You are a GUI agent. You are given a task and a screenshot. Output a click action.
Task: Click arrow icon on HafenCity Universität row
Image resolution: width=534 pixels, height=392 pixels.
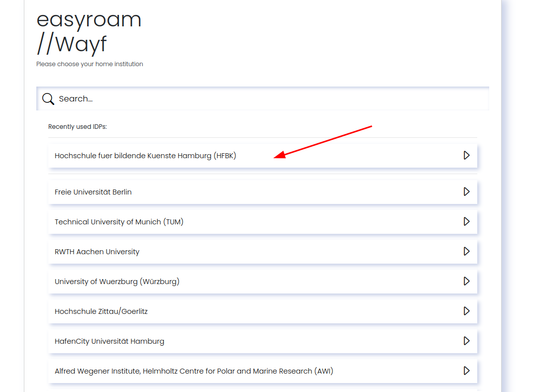(467, 341)
